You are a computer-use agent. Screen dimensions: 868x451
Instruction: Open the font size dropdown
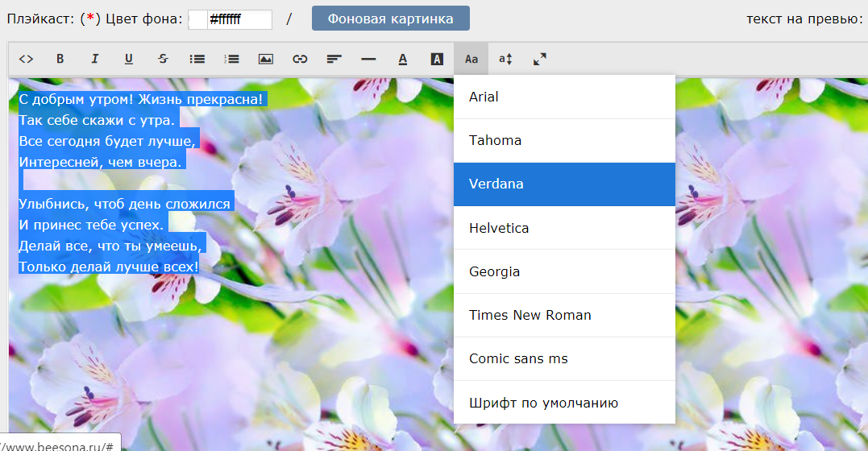[505, 59]
